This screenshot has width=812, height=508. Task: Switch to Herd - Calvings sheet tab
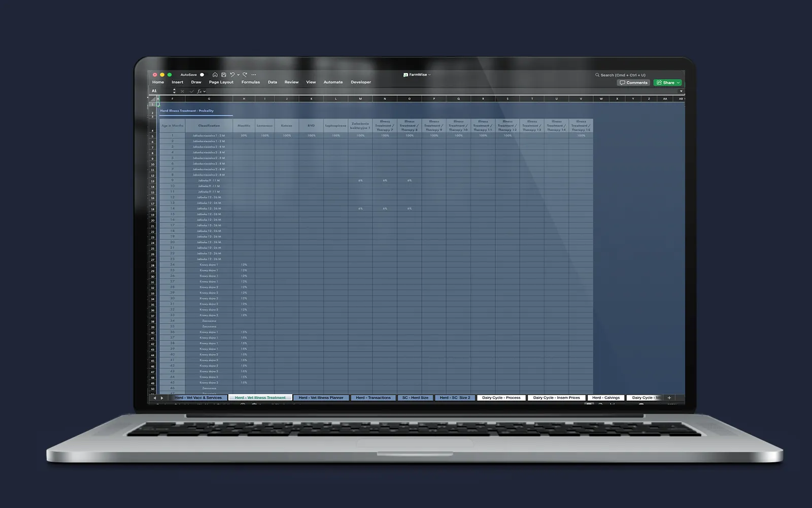(x=605, y=398)
